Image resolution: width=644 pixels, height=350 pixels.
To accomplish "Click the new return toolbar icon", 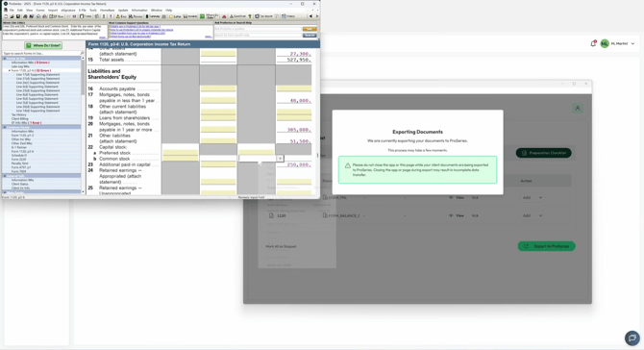I will point(6,16).
